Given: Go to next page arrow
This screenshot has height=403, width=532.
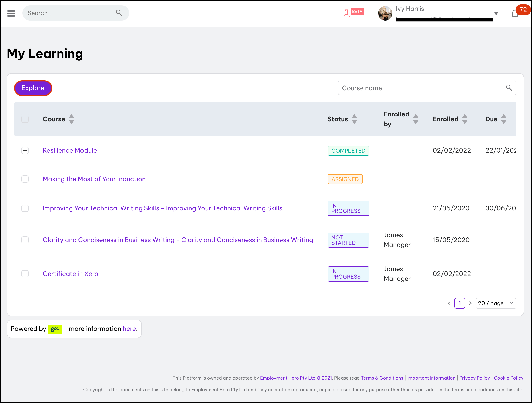Looking at the screenshot, I should pyautogui.click(x=470, y=303).
